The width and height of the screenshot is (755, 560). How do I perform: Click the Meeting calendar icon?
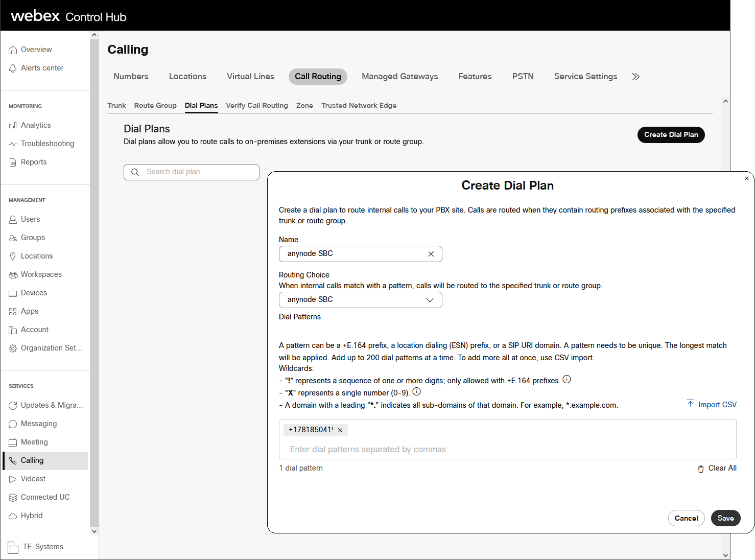coord(13,442)
